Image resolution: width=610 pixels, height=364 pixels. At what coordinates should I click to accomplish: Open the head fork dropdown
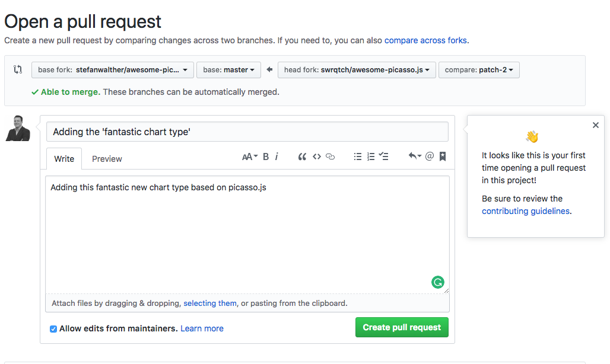pos(357,70)
